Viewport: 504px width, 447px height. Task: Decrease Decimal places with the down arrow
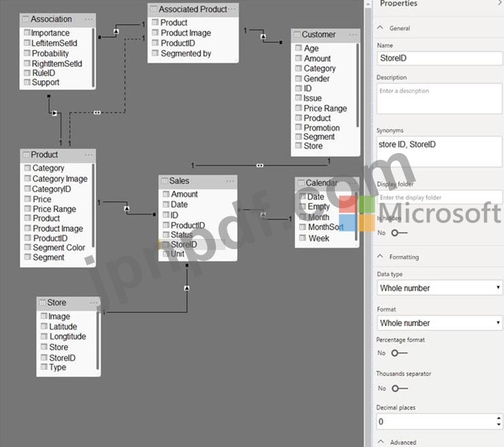[x=499, y=425]
